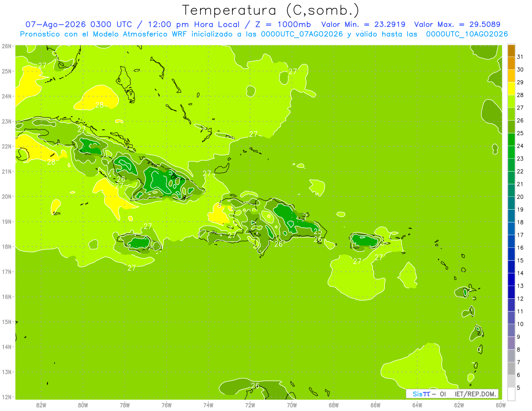This screenshot has height=411, width=532.
Task: Click the brown legend swatch above 31
Action: pyautogui.click(x=512, y=51)
